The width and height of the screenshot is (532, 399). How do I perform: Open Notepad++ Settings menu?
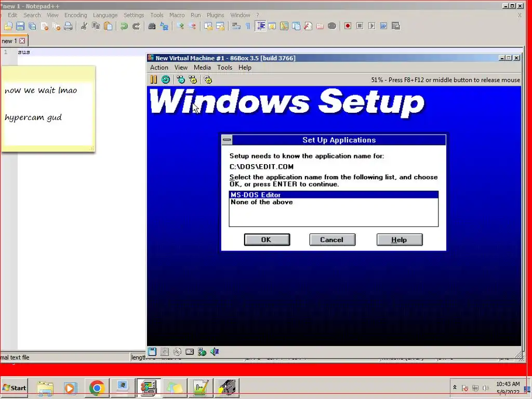pyautogui.click(x=134, y=15)
